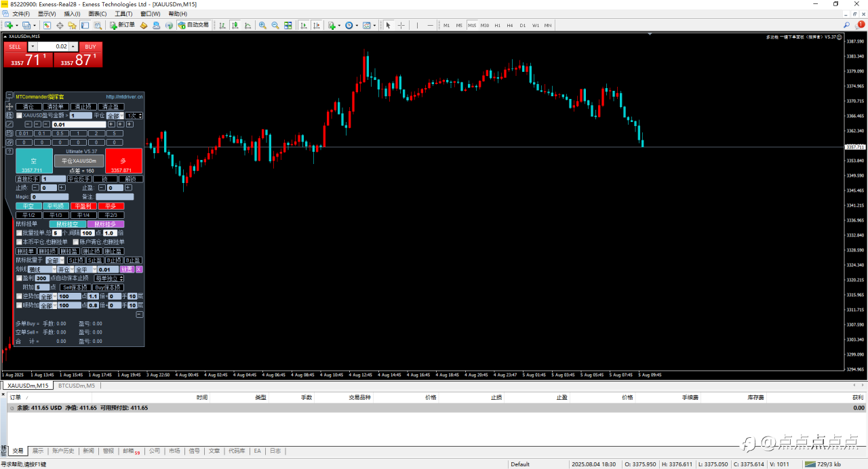868x469 pixels.
Task: Open 平仓 全部 dropdown
Action: (115, 116)
